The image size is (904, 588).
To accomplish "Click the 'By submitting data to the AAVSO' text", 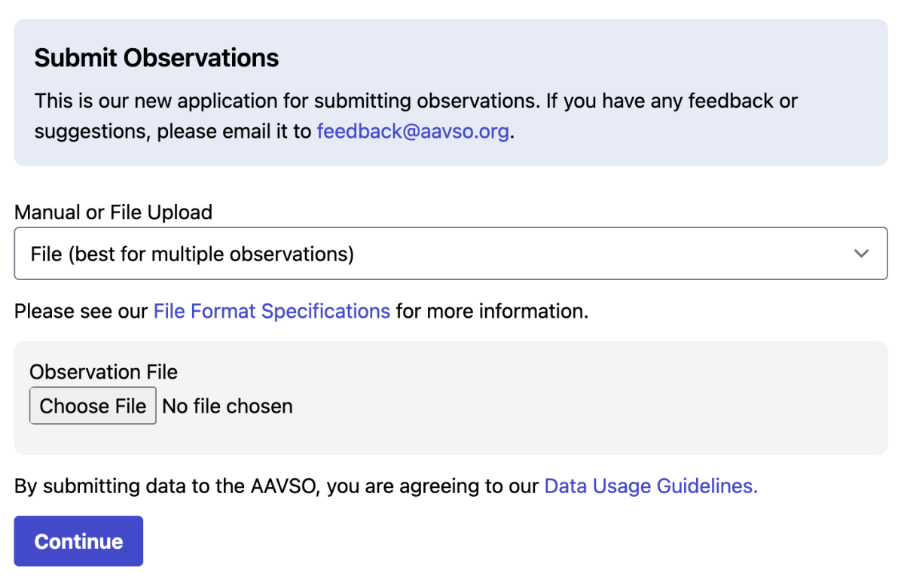I will click(x=167, y=486).
